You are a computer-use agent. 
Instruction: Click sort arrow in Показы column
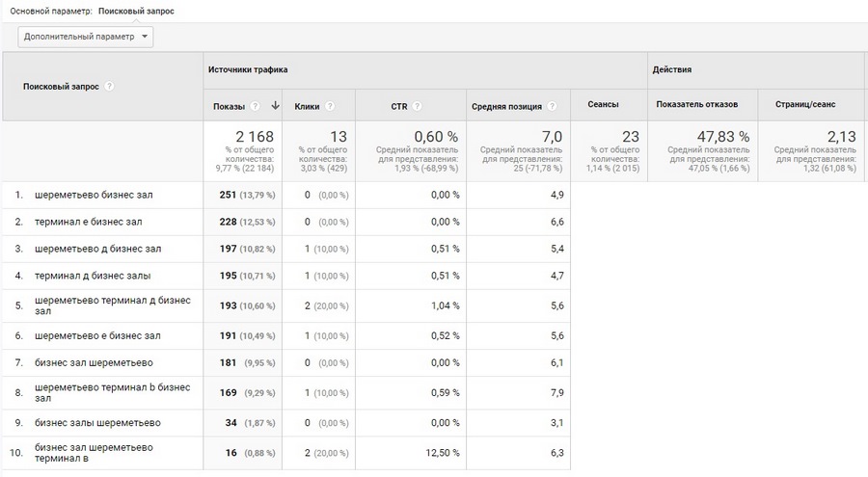275,106
